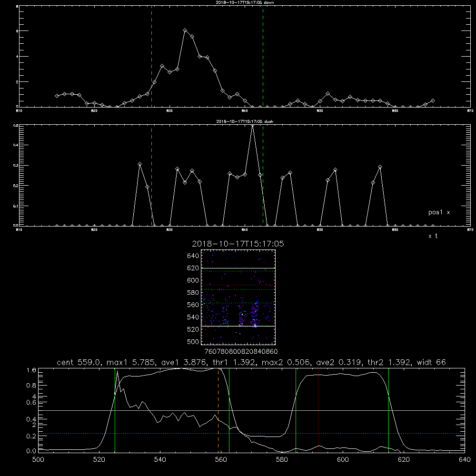Viewport: 476px width, 476px height.
Task: Click the 'pos1 x' label
Action: (439, 212)
